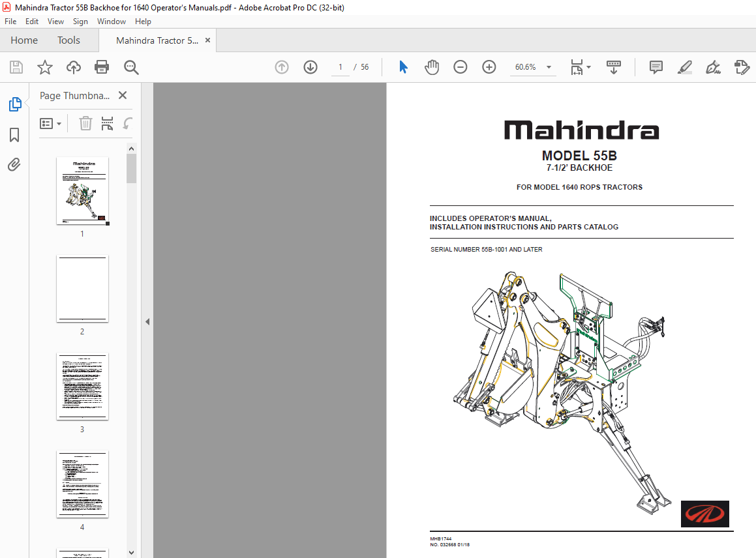Open the Bookmarks panel icon
The height and width of the screenshot is (558, 756).
[x=14, y=135]
